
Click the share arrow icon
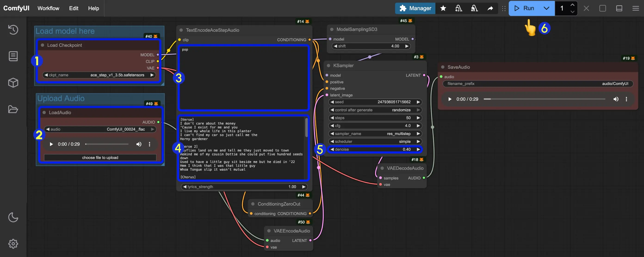coord(490,8)
